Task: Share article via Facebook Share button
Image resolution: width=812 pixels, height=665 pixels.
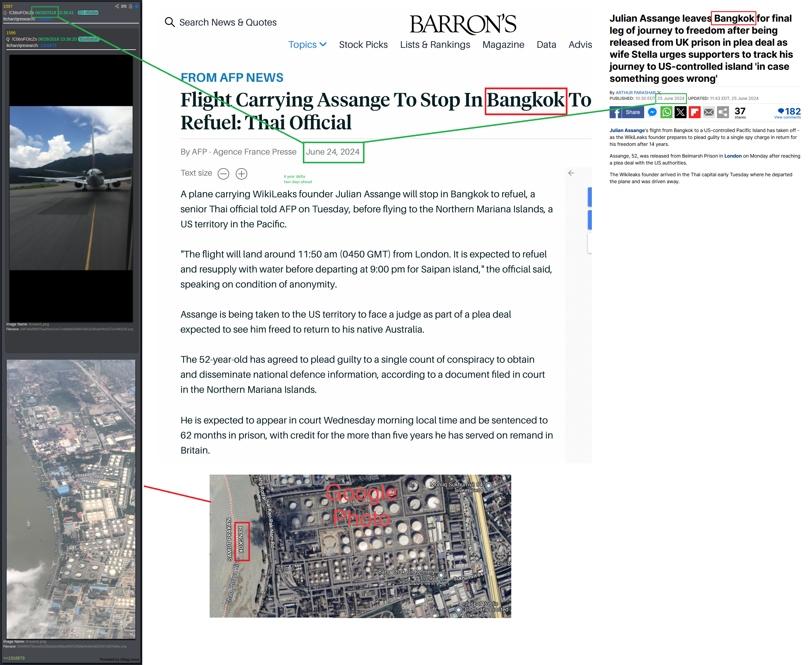Action: point(627,112)
